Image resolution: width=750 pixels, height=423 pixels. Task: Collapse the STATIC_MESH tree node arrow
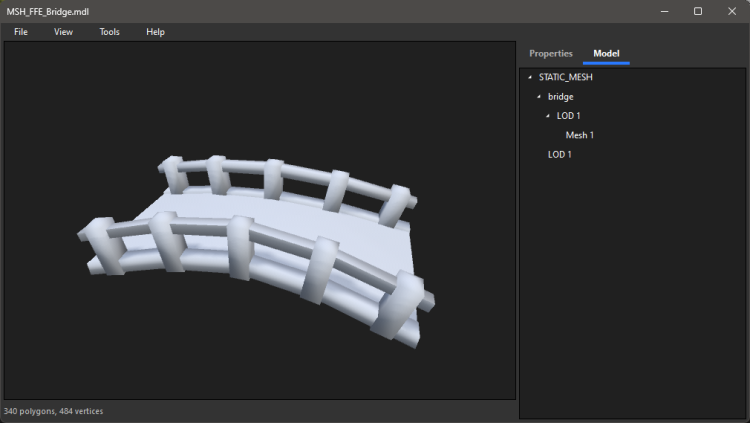pyautogui.click(x=530, y=78)
